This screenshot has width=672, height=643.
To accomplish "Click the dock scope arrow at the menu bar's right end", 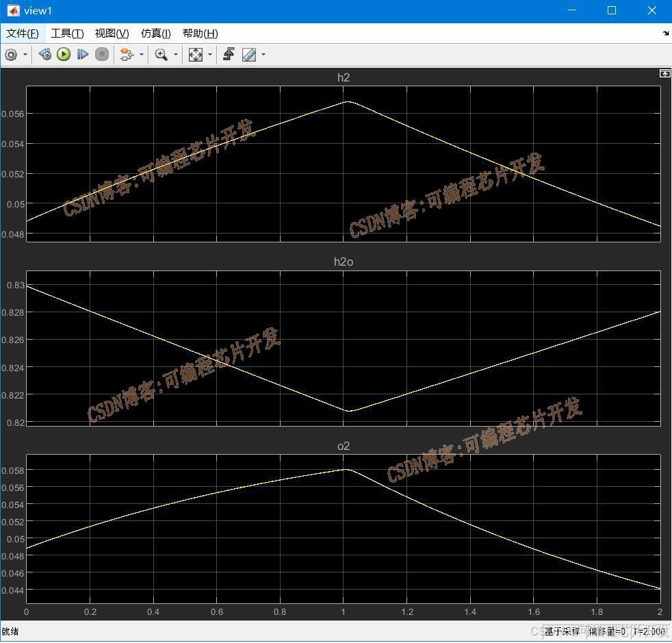I will (666, 33).
